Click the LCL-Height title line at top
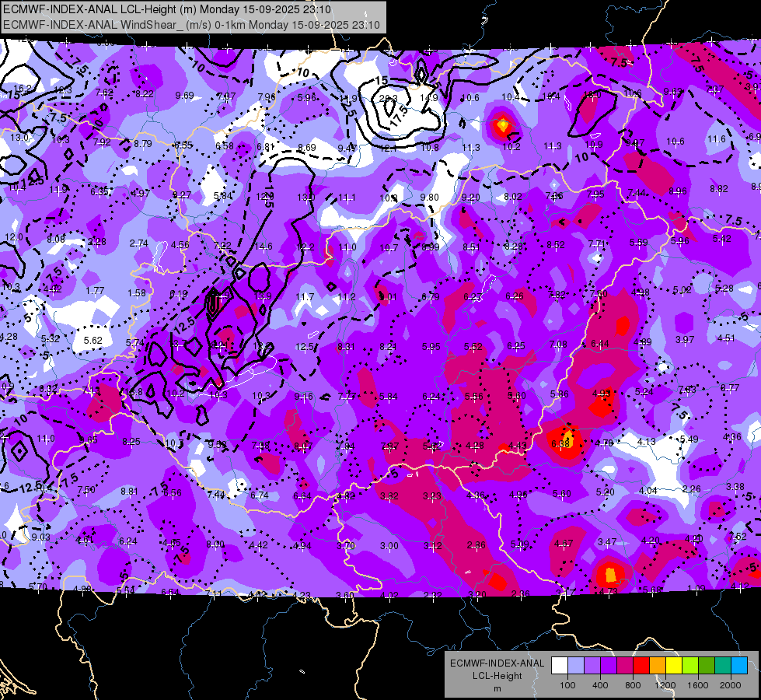The width and height of the screenshot is (761, 700). click(x=167, y=9)
